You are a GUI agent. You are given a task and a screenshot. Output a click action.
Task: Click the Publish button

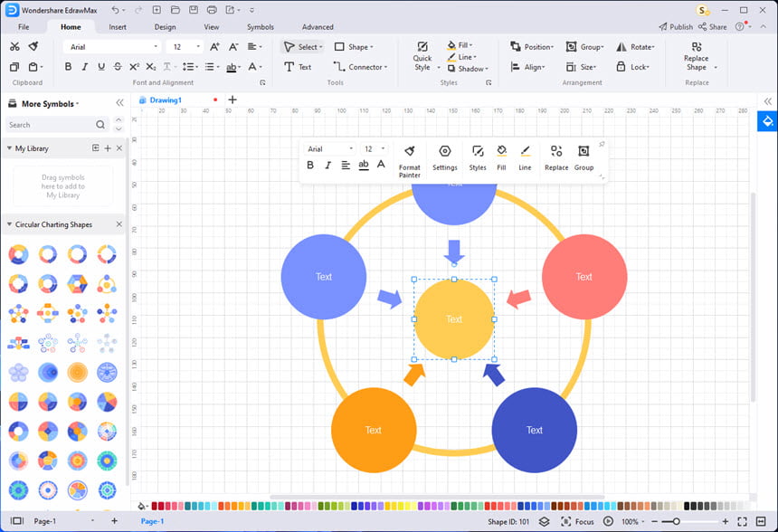(675, 27)
